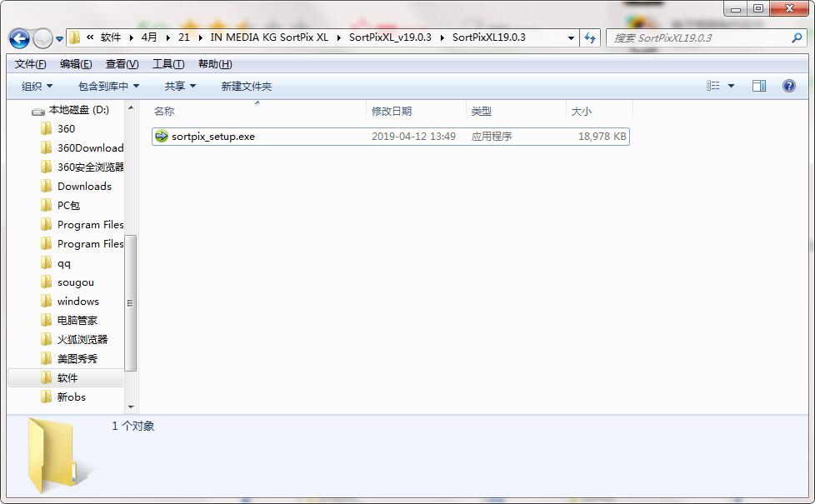Image resolution: width=815 pixels, height=504 pixels.
Task: Go to 4月 folder in the address path
Action: [149, 37]
